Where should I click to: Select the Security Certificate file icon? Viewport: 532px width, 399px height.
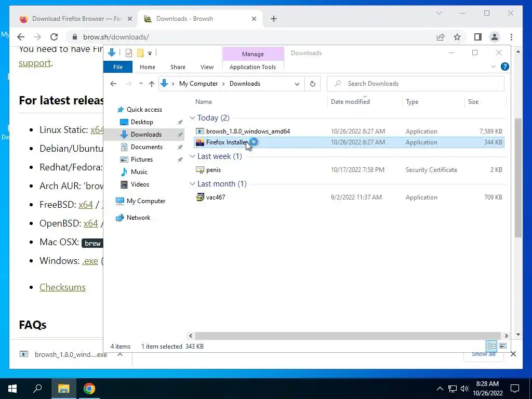200,170
